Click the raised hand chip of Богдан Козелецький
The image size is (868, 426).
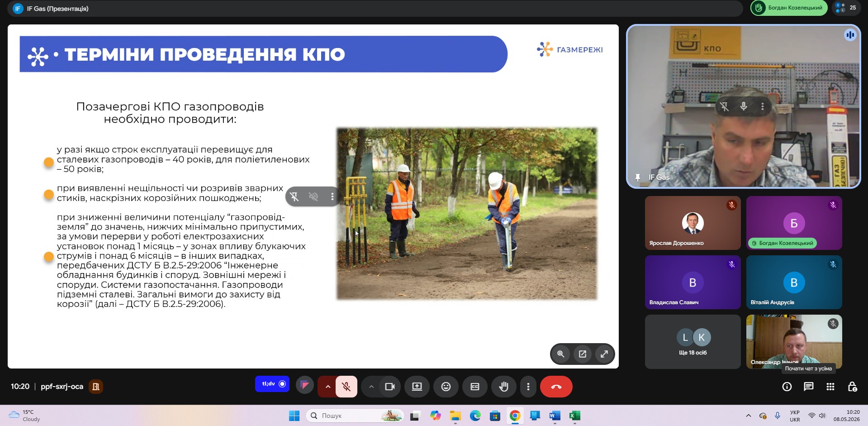pos(789,8)
